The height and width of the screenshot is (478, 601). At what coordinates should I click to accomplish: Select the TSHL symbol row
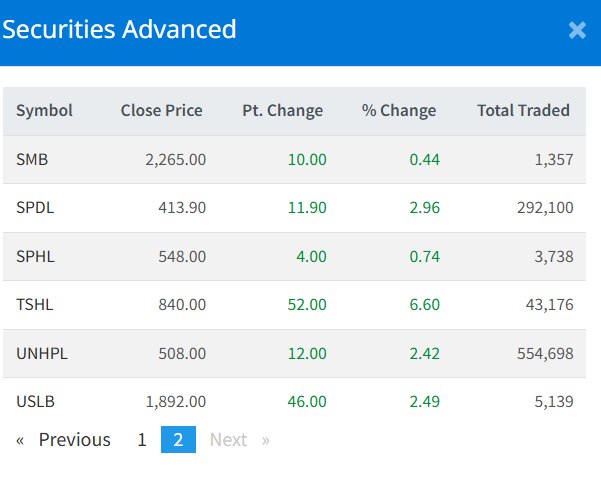pyautogui.click(x=35, y=304)
